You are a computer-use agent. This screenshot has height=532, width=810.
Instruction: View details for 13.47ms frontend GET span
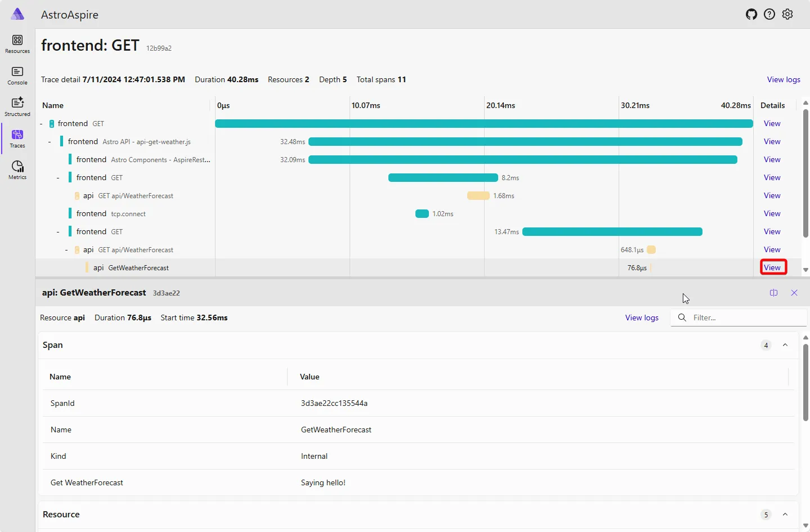pyautogui.click(x=772, y=231)
